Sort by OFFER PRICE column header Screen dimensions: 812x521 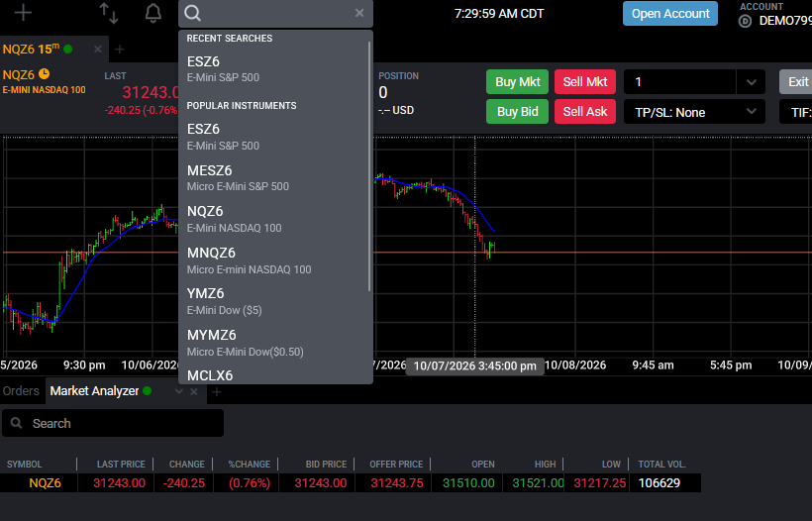click(x=396, y=464)
